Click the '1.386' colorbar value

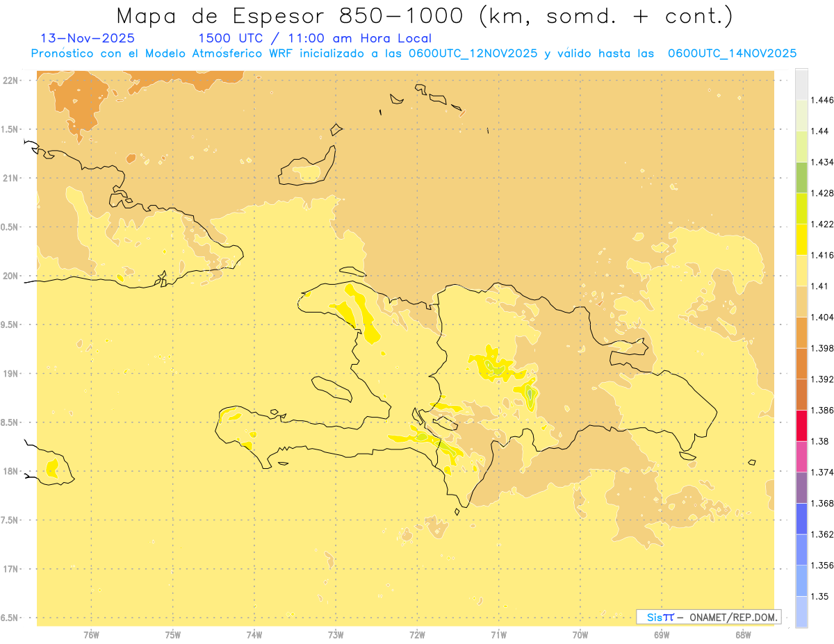point(822,411)
